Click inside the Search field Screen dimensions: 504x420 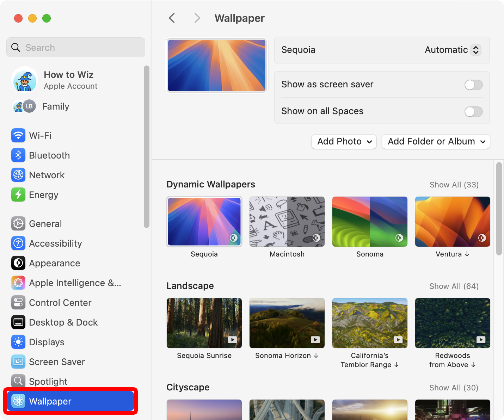[75, 47]
